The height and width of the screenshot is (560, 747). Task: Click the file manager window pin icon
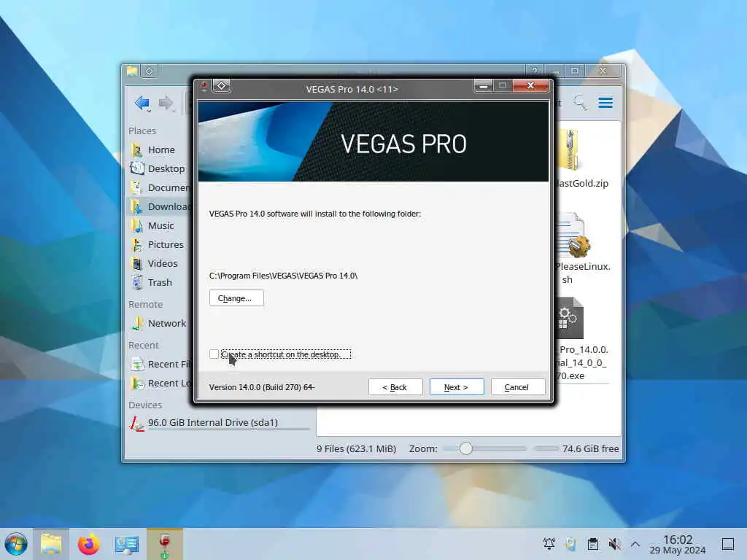pos(149,71)
